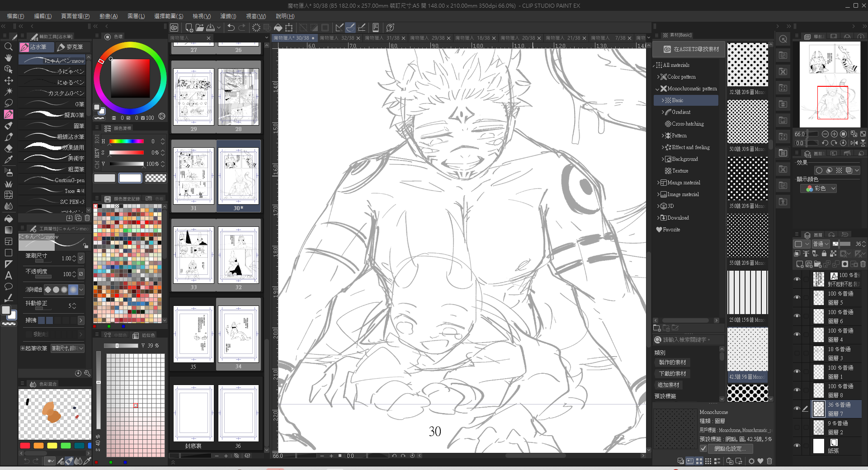Select the Move layer arrows tool
The image size is (868, 470).
click(x=8, y=80)
